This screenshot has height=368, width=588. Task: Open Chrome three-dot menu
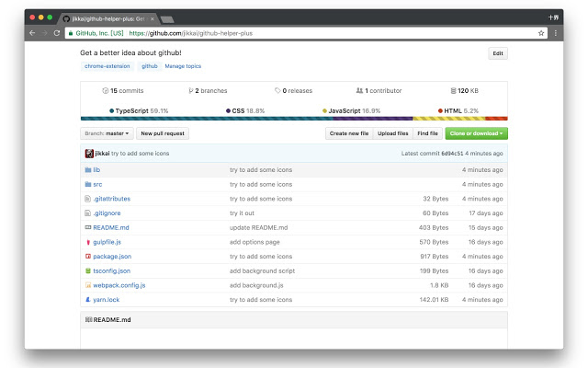click(x=556, y=33)
